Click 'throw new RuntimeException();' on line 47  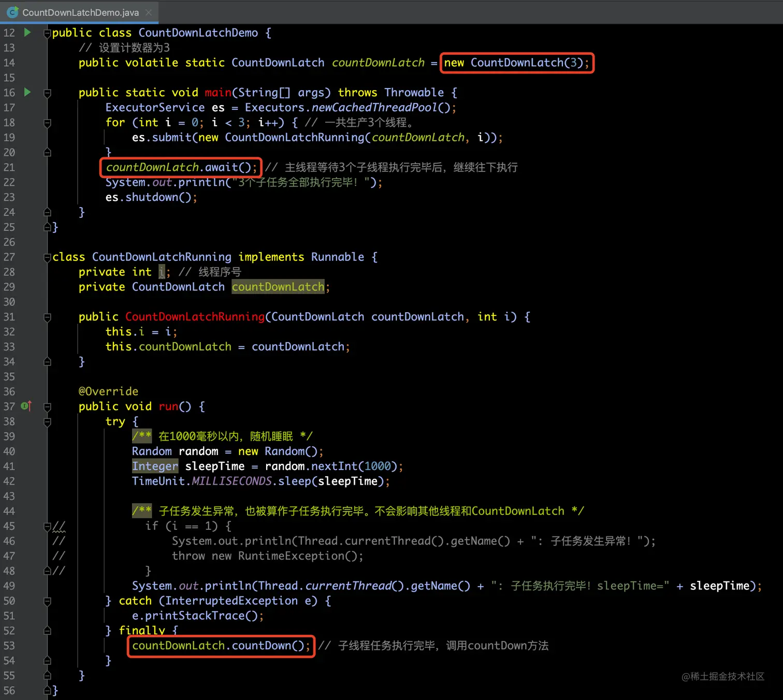(x=268, y=556)
